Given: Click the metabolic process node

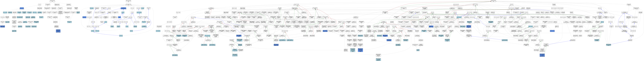Looking at the screenshot, I should pos(297,5).
